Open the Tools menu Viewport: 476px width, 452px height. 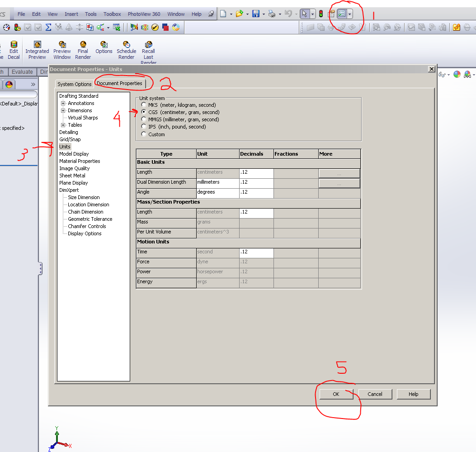91,14
